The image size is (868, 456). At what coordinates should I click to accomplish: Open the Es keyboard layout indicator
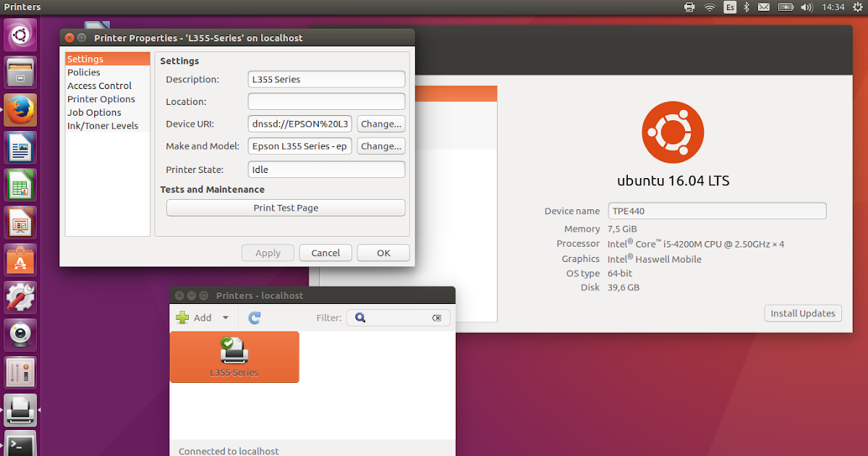[730, 7]
